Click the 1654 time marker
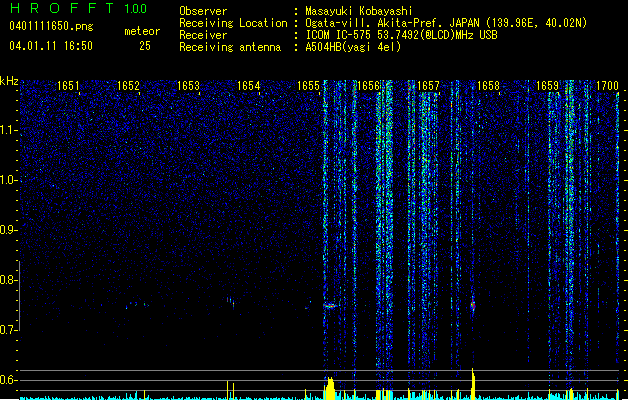The width and height of the screenshot is (629, 400). tap(249, 86)
